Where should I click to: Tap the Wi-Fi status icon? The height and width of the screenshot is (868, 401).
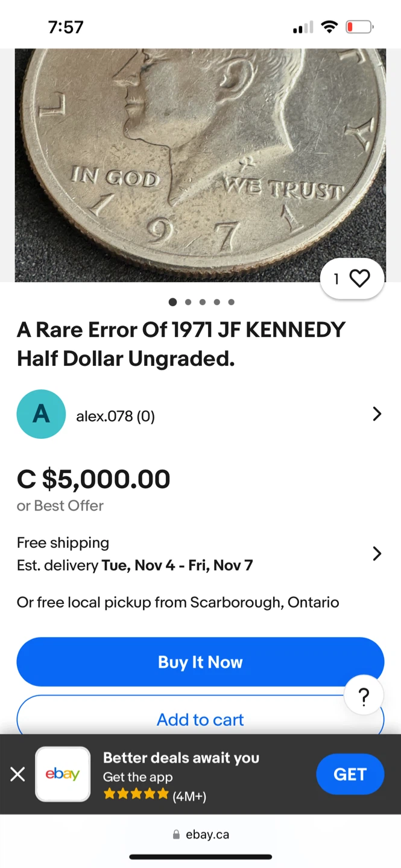(329, 27)
